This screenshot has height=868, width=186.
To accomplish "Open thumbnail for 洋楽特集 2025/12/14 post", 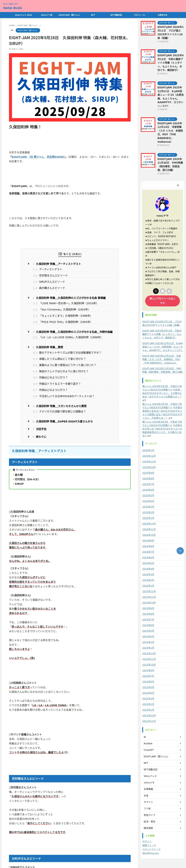I will coord(148,125).
